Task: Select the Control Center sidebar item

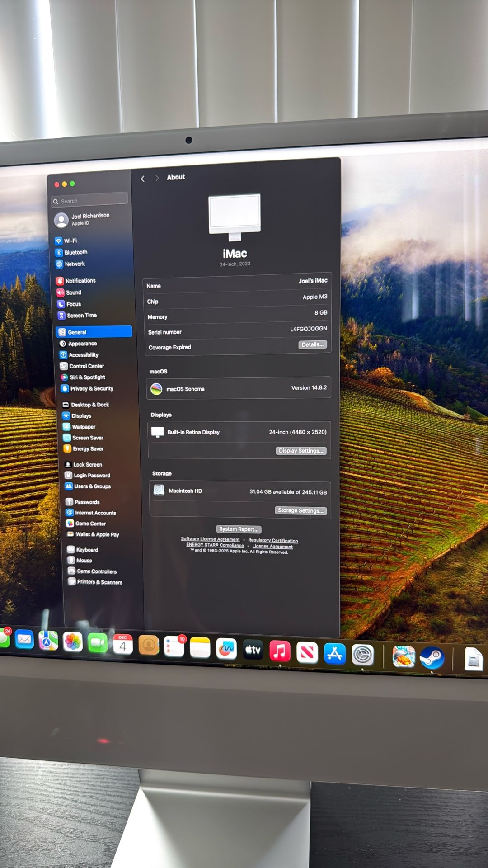Action: pyautogui.click(x=86, y=366)
